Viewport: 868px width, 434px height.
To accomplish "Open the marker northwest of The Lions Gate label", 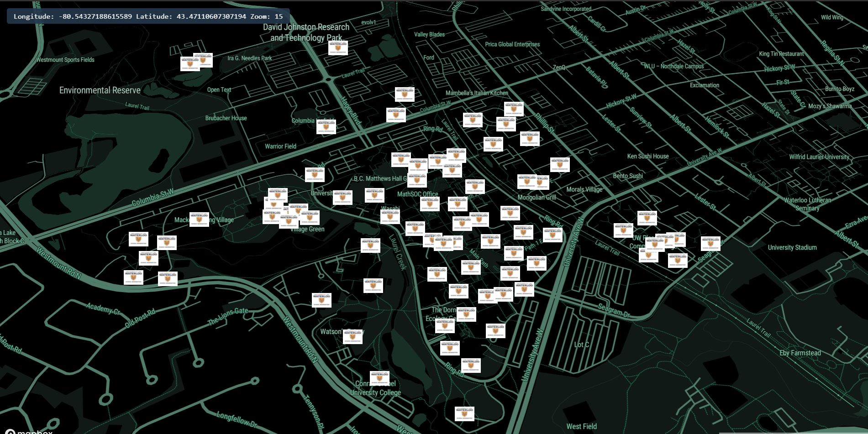I will pos(168,278).
